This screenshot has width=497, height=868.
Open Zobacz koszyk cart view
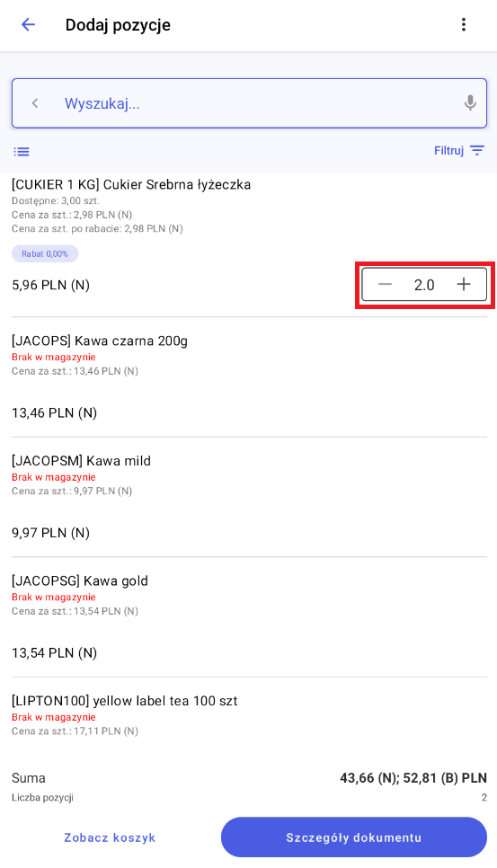point(110,837)
